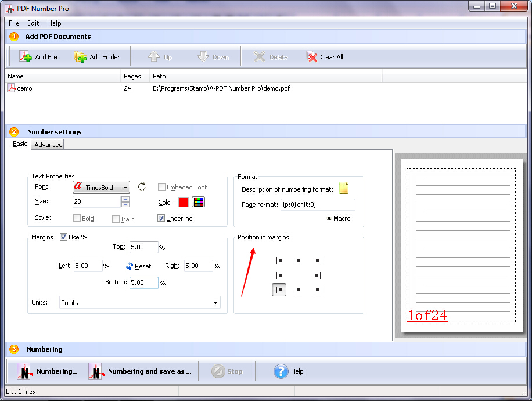Click the red Color swatch
The image size is (532, 401).
click(183, 202)
